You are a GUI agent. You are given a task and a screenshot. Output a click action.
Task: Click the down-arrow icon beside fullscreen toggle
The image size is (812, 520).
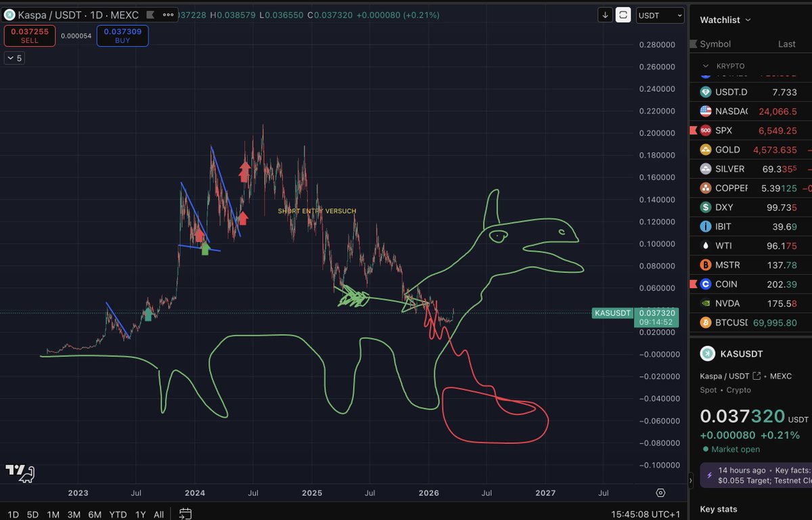pos(606,15)
